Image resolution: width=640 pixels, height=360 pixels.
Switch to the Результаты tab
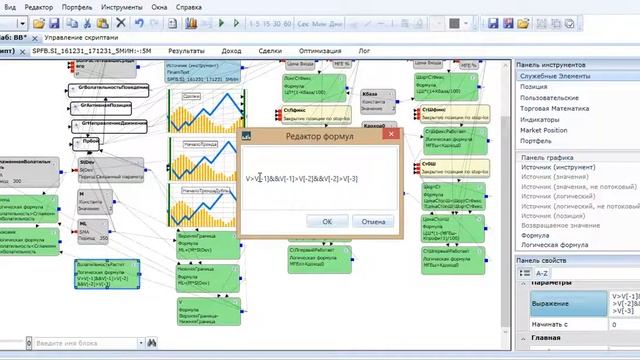(187, 51)
